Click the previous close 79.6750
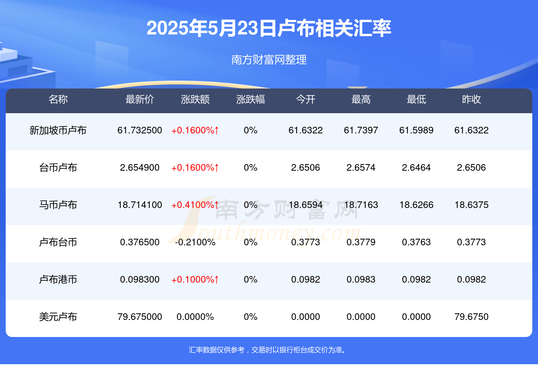This screenshot has height=392, width=538. [x=472, y=317]
